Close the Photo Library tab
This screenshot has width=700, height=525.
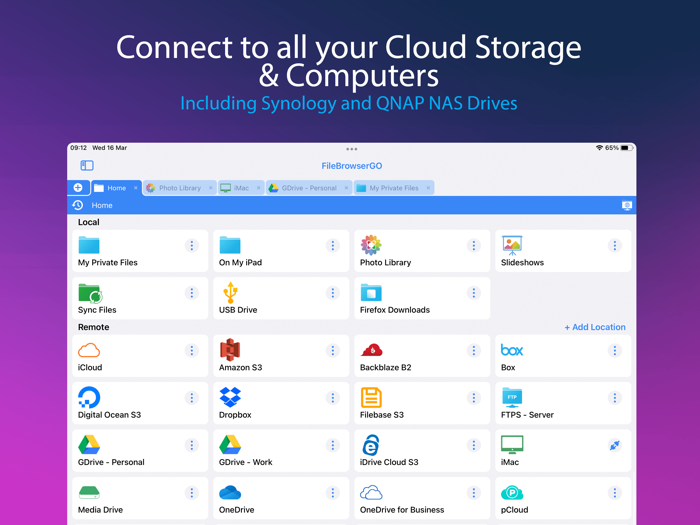[x=211, y=188]
